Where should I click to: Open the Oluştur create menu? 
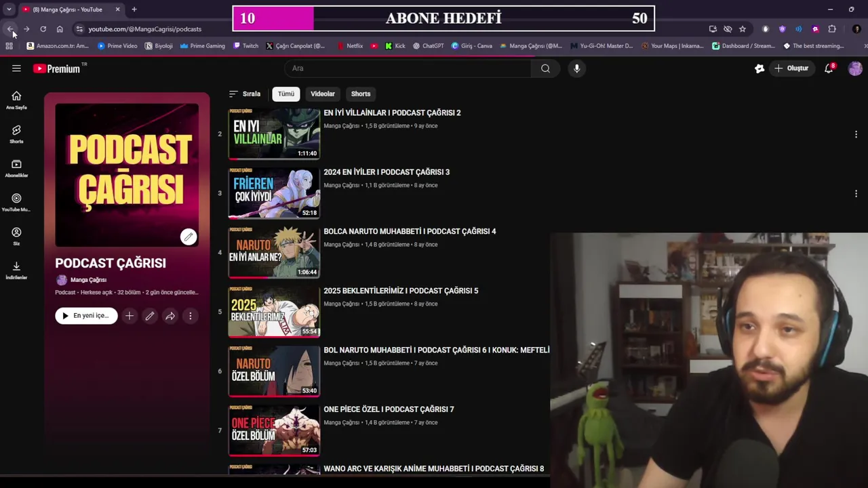pos(791,68)
